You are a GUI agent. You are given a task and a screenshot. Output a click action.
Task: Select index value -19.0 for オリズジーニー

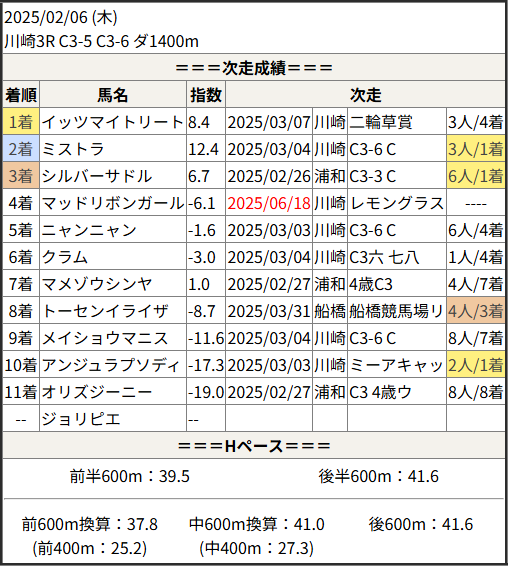206,392
